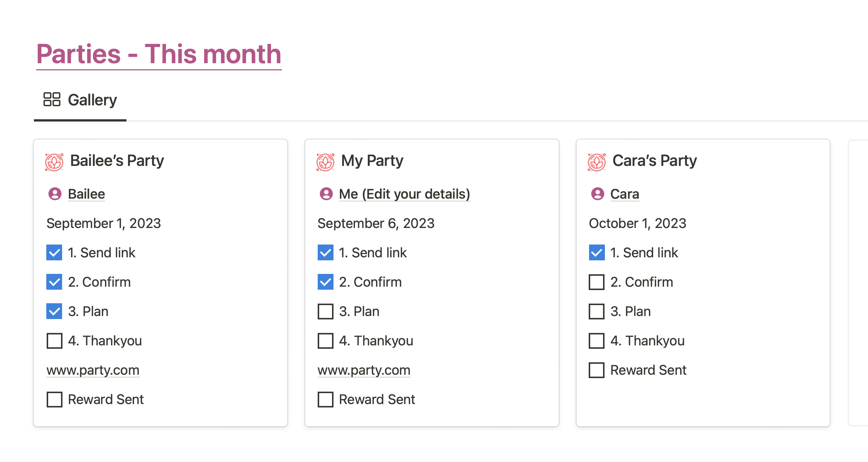Follow www.party.com link in Bailee's Party
The height and width of the screenshot is (462, 868).
click(93, 370)
